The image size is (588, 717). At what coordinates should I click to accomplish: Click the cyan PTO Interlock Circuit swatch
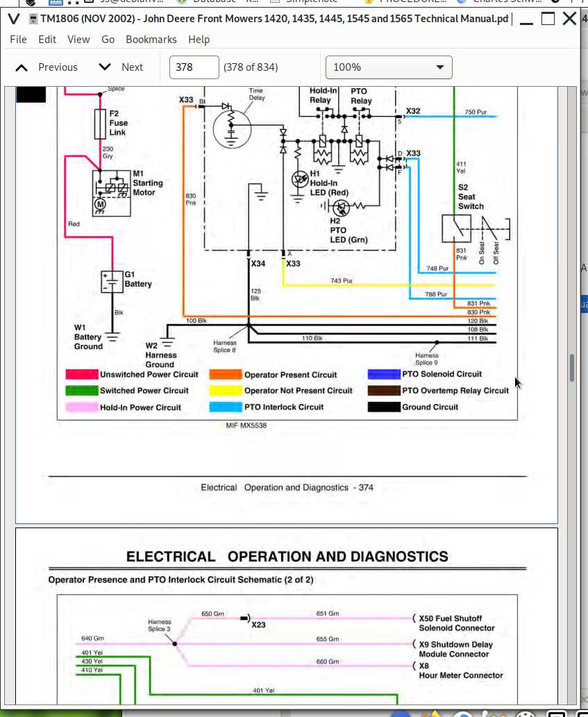226,407
